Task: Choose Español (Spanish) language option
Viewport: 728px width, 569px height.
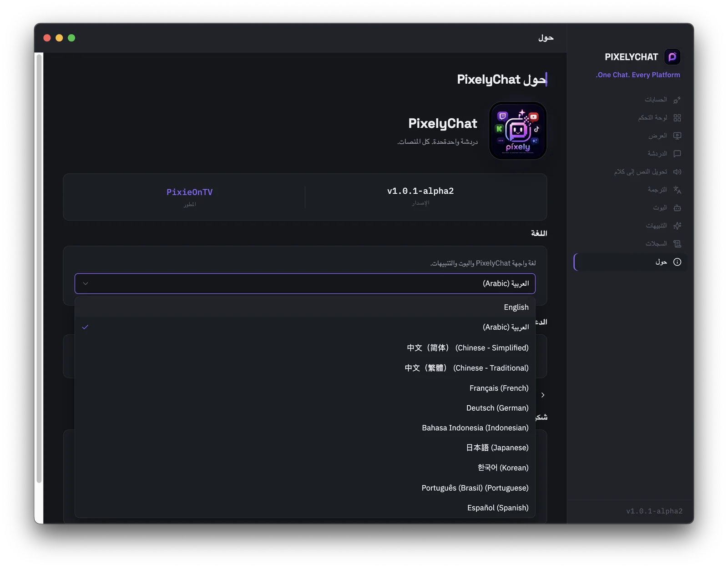Action: 305,508
